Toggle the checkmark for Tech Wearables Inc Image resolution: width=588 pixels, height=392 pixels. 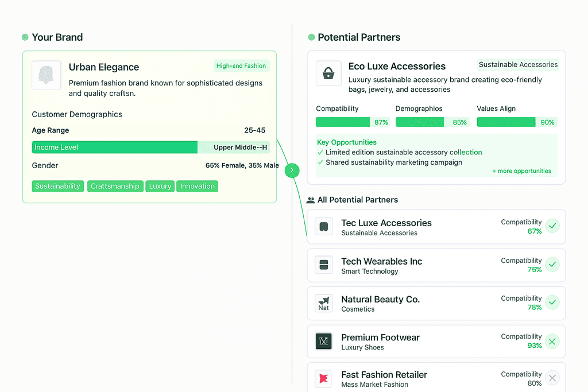point(552,265)
